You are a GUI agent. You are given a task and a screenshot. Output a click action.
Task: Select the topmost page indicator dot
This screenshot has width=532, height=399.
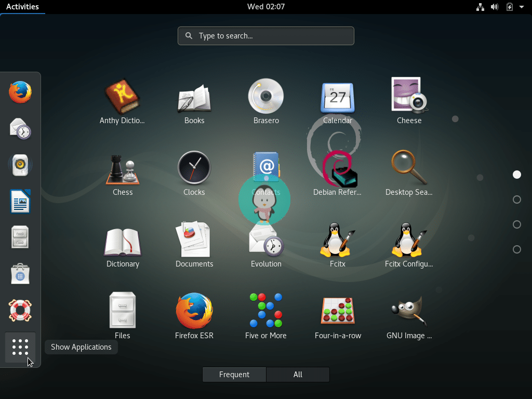[x=517, y=175]
